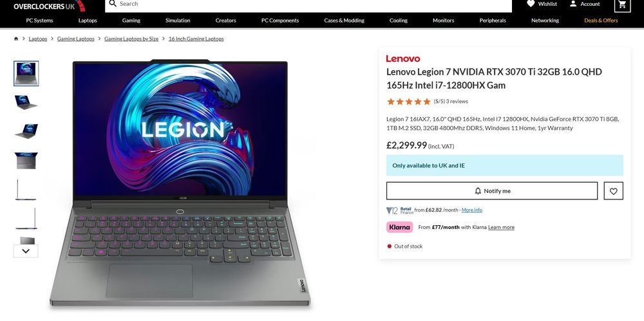
Task: Click the search magnifier icon
Action: pos(113,4)
